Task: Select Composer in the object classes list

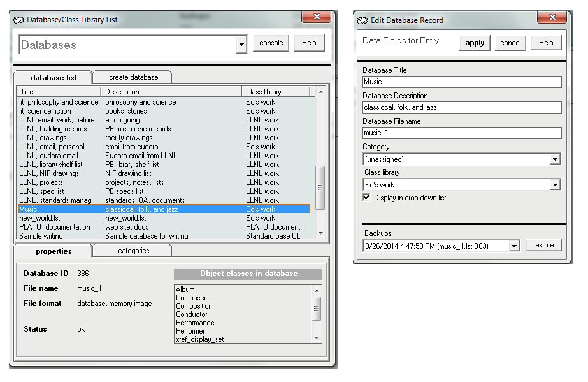Action: (191, 298)
